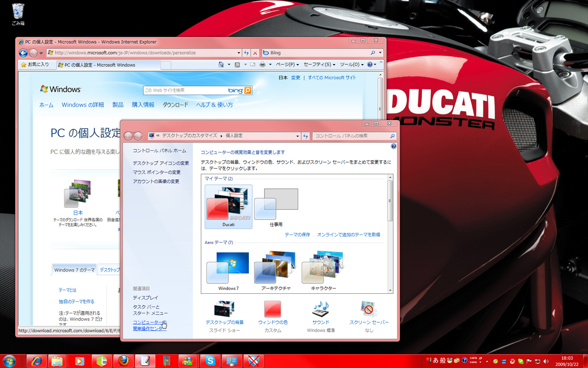Click マウス ポインターの変更 link

(157, 172)
